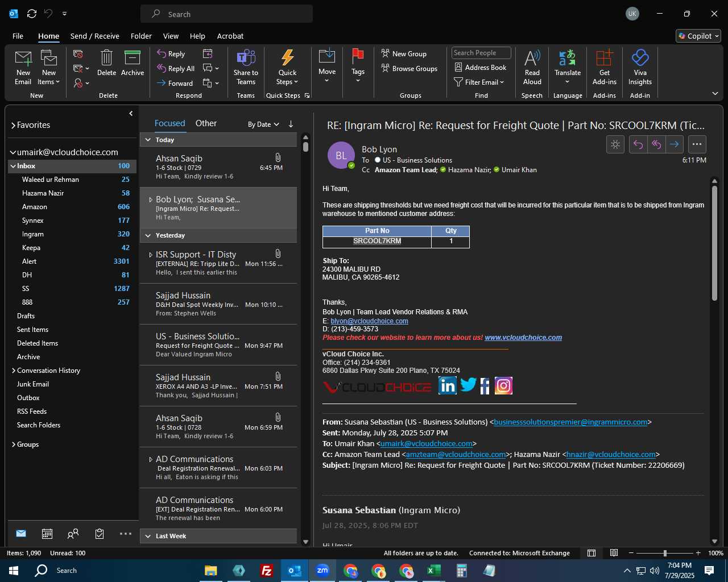Click the Reply arrow in the message header
The height and width of the screenshot is (582, 728).
click(x=638, y=144)
